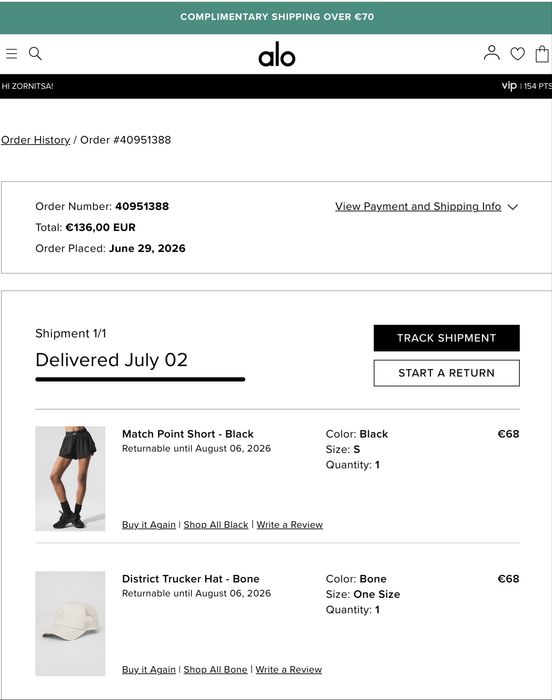Click Buy it Again for Match Point Short

click(x=149, y=525)
